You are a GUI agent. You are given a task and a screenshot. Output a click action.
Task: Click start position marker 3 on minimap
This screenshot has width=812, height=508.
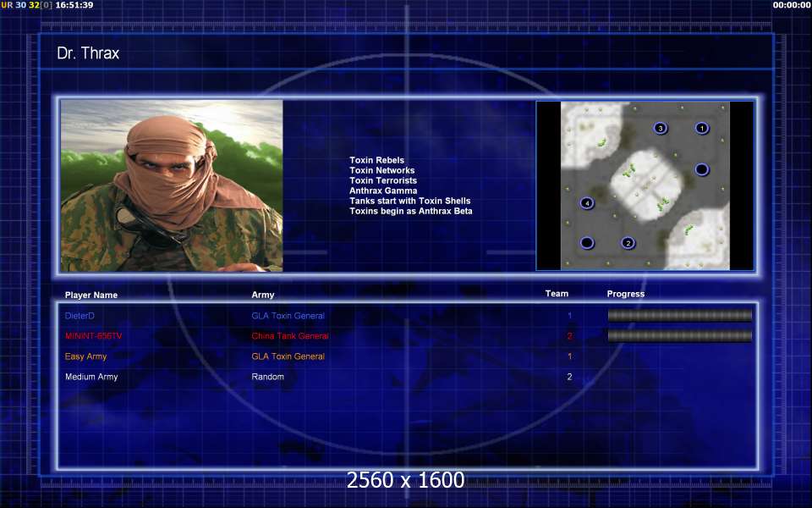click(x=661, y=128)
